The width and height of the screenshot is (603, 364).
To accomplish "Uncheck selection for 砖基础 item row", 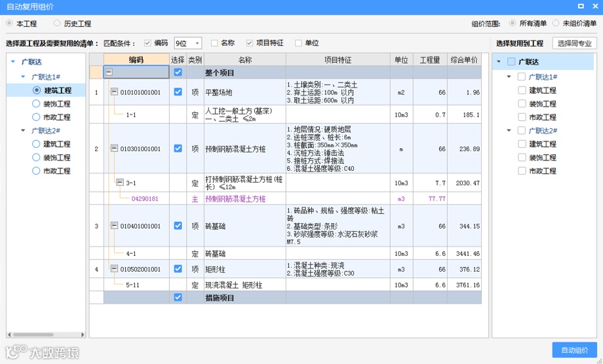I will [178, 226].
